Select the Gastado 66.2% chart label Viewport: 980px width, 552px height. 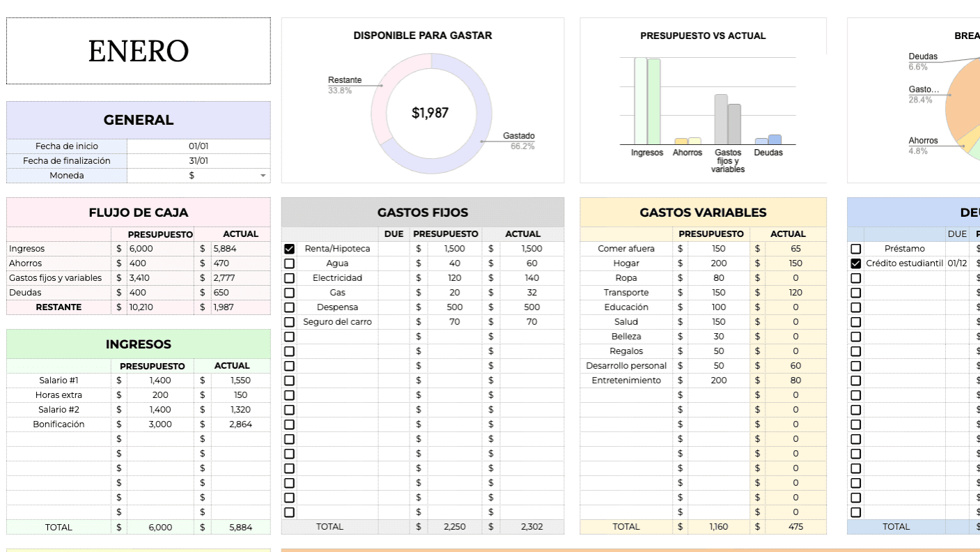519,141
